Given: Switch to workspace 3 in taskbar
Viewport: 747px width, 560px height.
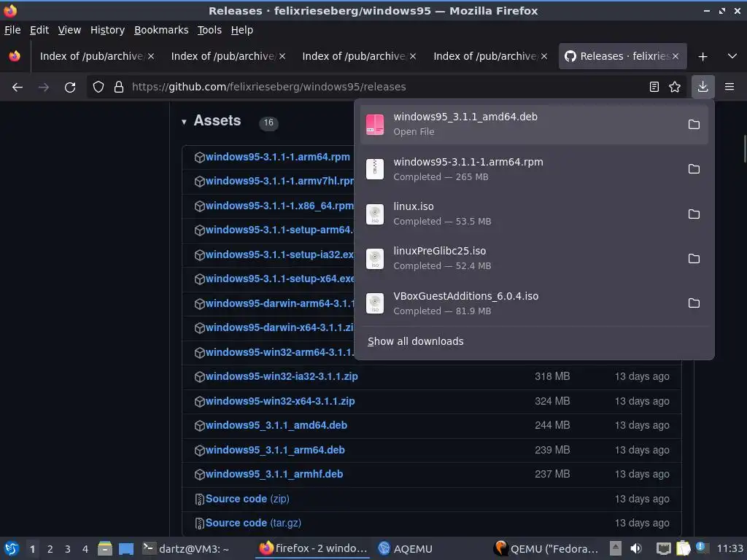Looking at the screenshot, I should click(x=68, y=549).
